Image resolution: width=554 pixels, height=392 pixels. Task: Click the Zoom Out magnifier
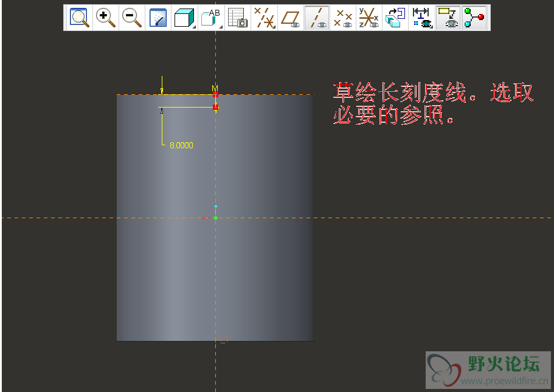(132, 18)
